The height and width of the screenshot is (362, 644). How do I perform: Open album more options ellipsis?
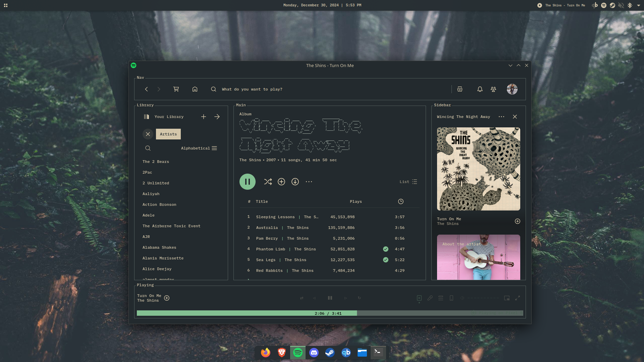[309, 182]
